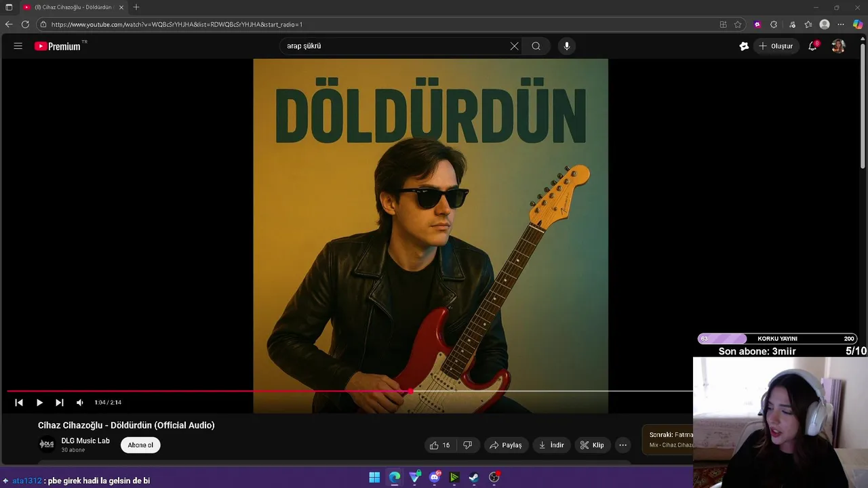Open YouTube notifications bell
The height and width of the screenshot is (488, 868).
[812, 46]
